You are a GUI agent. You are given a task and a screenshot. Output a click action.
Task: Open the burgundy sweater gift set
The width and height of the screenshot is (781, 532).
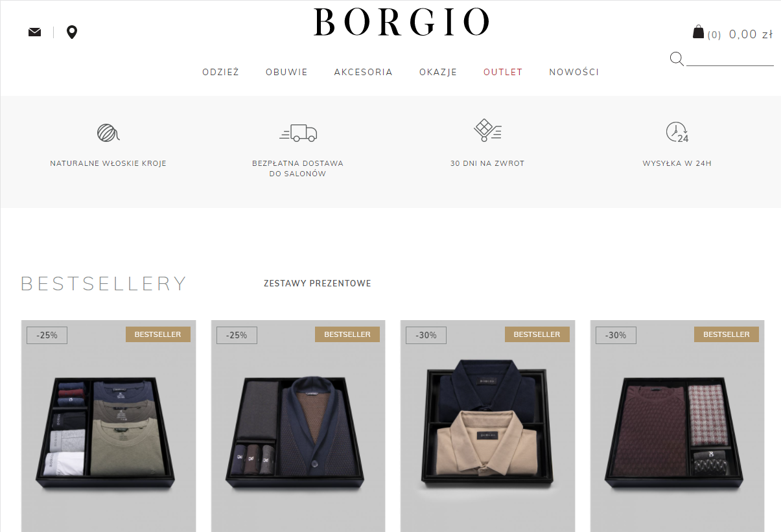pos(677,426)
